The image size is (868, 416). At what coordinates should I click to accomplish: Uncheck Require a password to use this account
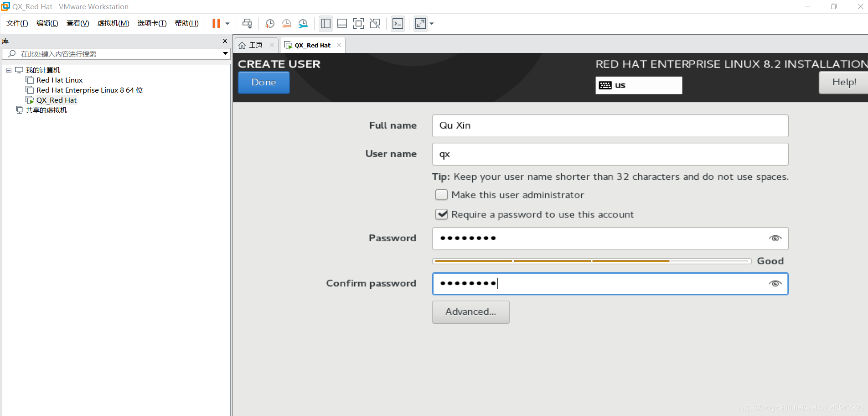pyautogui.click(x=441, y=214)
